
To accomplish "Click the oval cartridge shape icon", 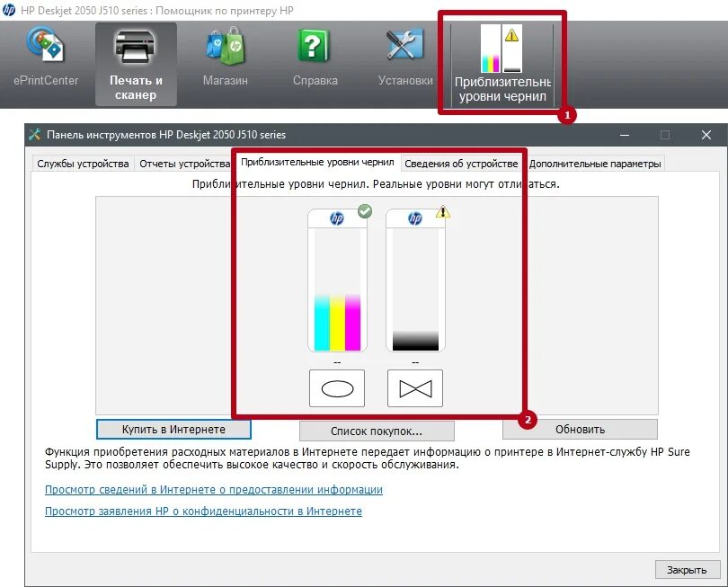I will [337, 388].
